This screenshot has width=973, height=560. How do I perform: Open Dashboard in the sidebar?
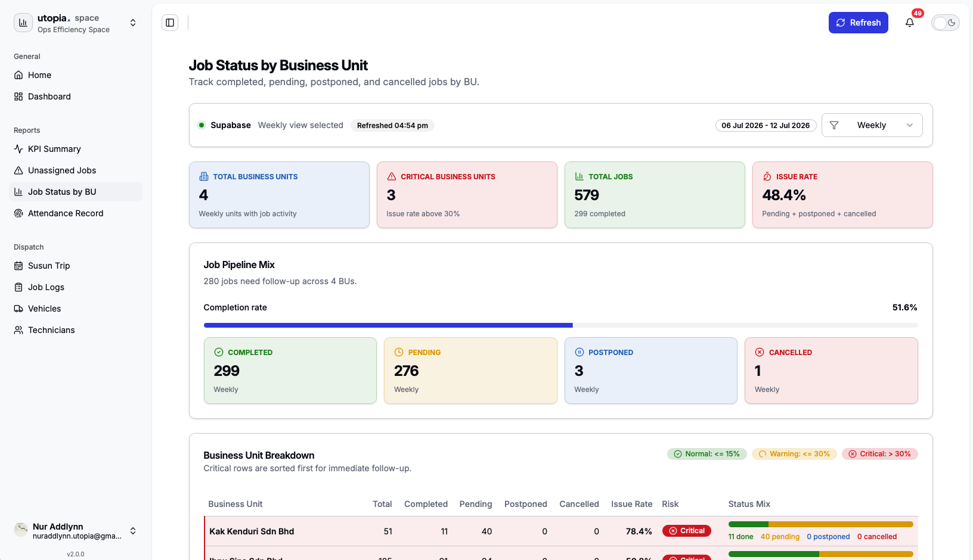point(76,97)
